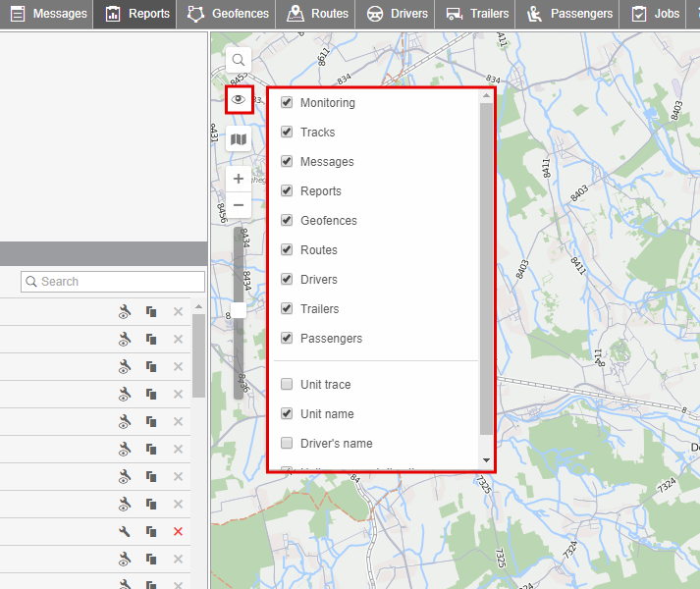This screenshot has height=589, width=700.
Task: Enable the Unit trace checkbox
Action: (287, 385)
